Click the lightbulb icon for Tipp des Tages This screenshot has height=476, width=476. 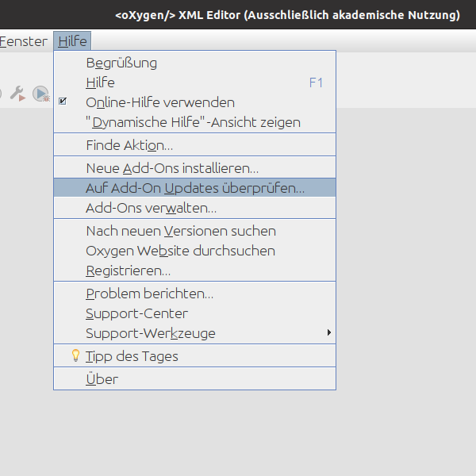click(x=76, y=356)
